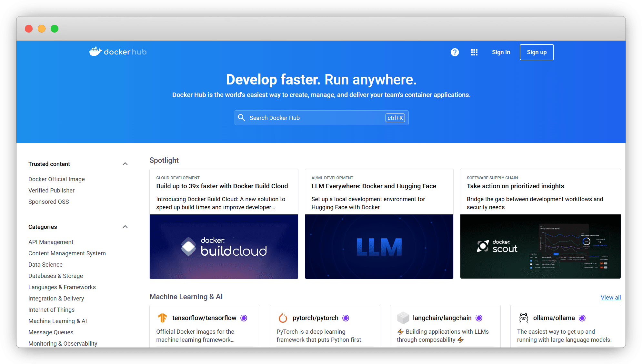Viewport: 642px width, 364px height.
Task: Select Content Management System category
Action: [x=67, y=253]
